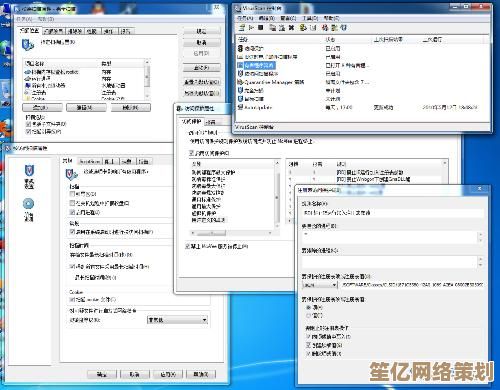500x390 pixels.
Task: Open the sensitivity dropdown at bottom of bottom-left window
Action: [177, 320]
